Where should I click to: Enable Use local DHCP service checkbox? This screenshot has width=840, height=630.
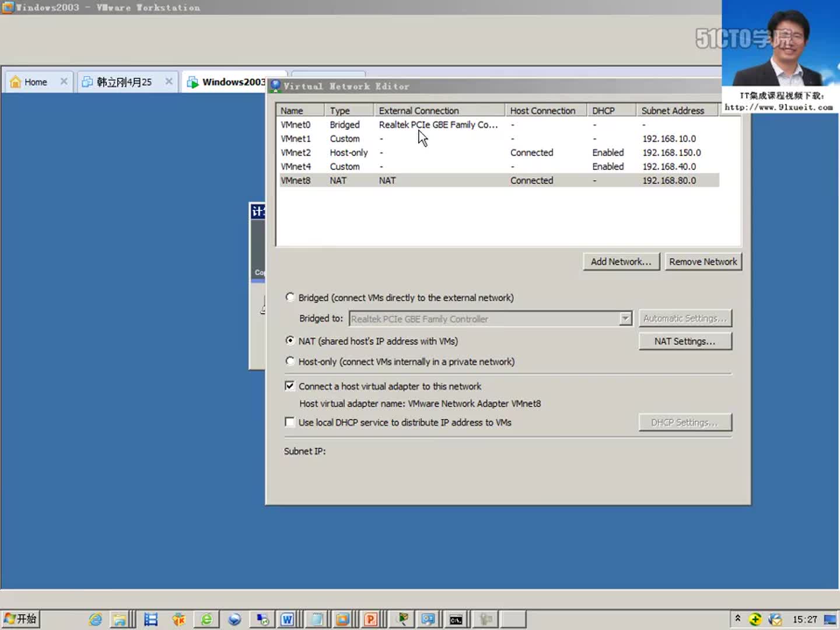pos(289,422)
